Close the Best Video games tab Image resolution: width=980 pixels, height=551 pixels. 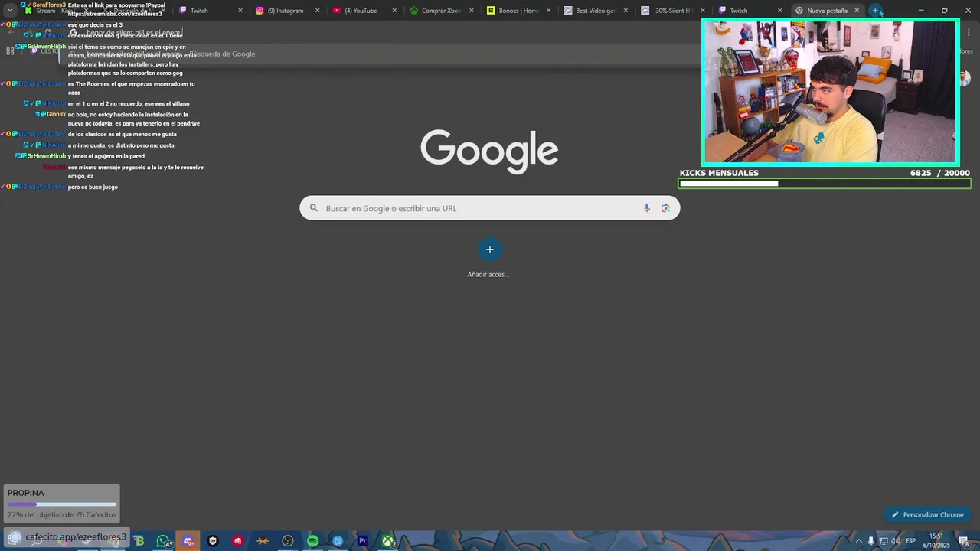[x=626, y=11]
